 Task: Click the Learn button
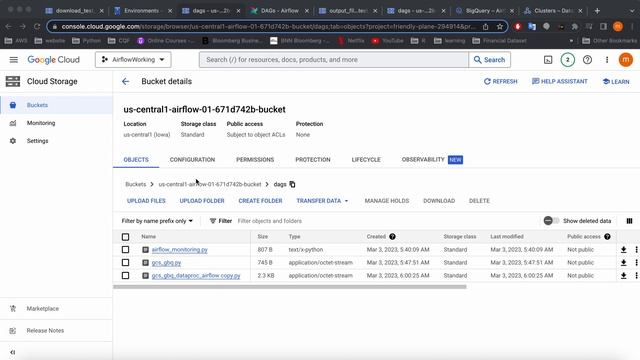616,82
